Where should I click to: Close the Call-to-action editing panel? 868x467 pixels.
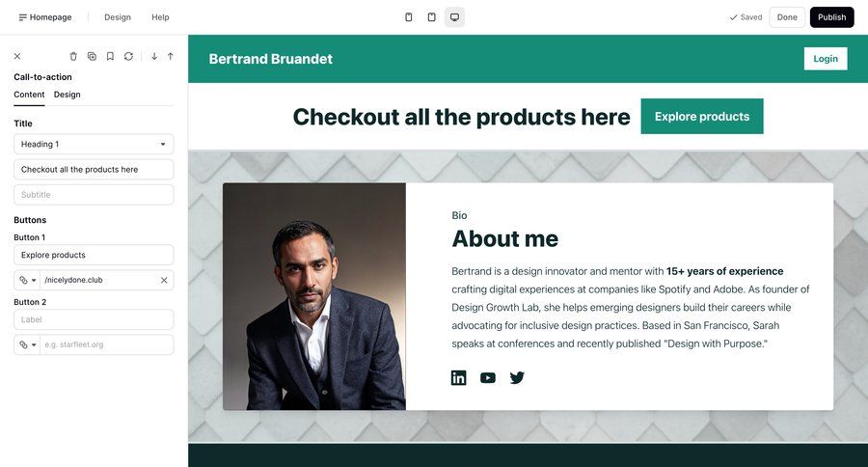(17, 57)
